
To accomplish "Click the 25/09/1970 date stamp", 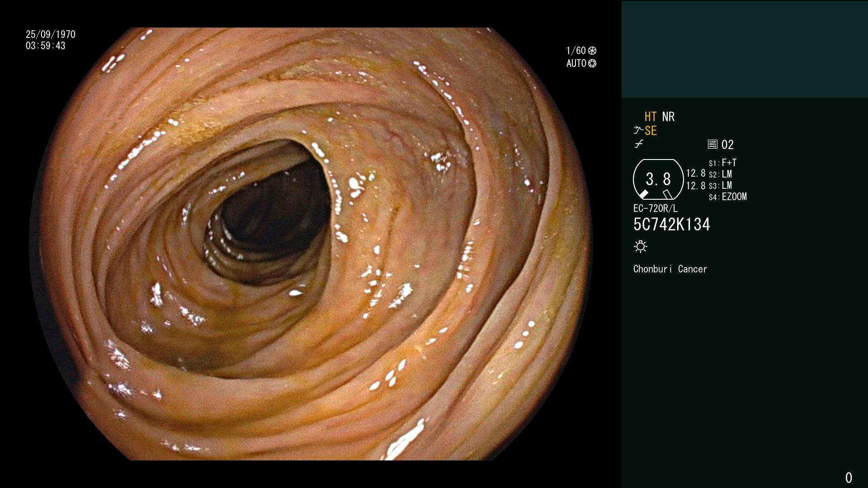I will click(x=51, y=34).
